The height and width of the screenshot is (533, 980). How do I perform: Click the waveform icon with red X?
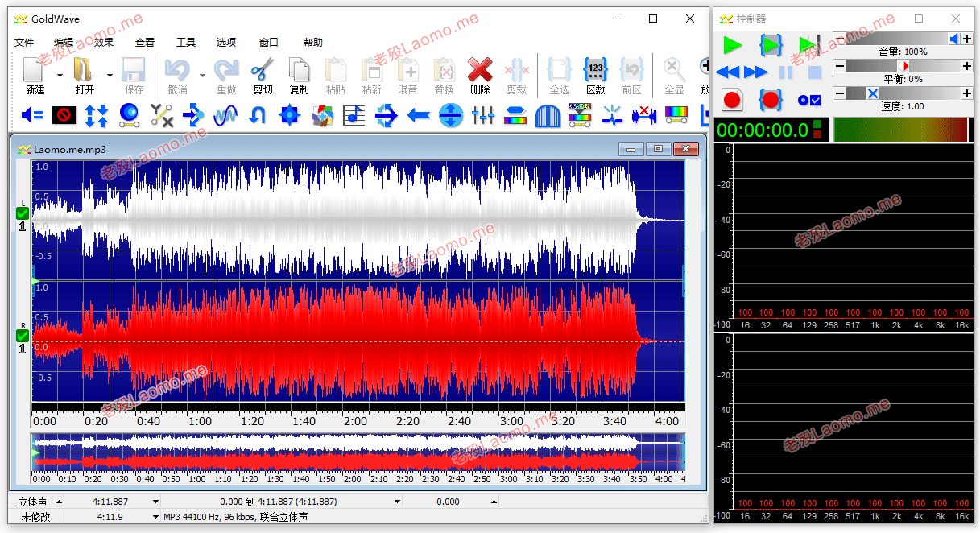[x=644, y=115]
